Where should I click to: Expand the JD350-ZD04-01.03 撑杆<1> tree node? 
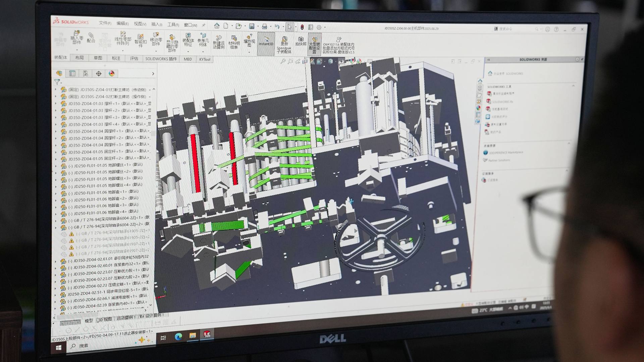pyautogui.click(x=56, y=104)
